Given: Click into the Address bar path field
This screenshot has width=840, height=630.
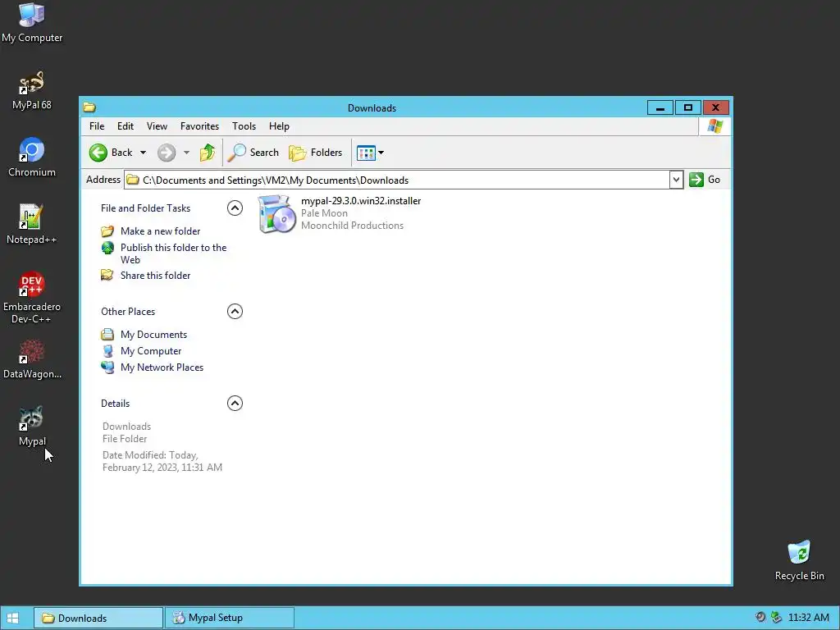Looking at the screenshot, I should pos(396,180).
